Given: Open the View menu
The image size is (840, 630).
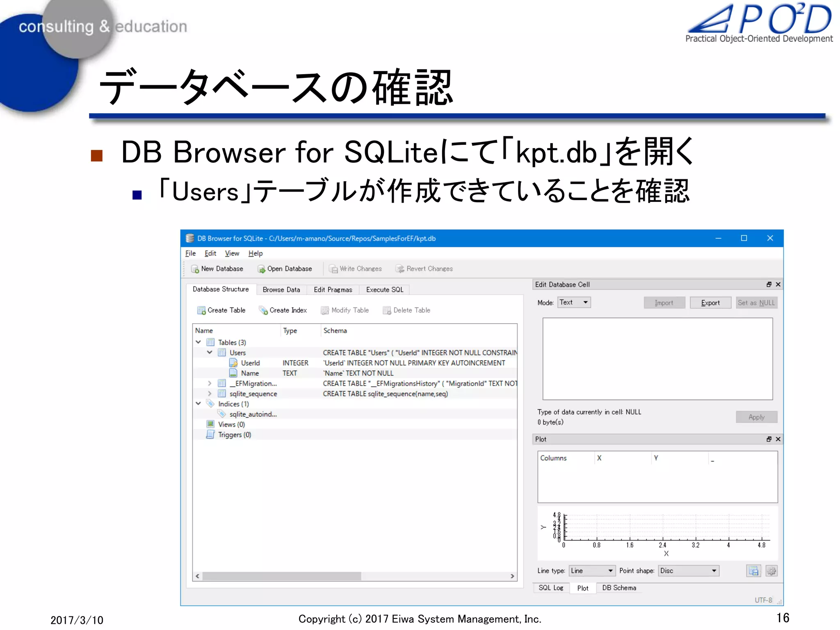Looking at the screenshot, I should pyautogui.click(x=232, y=253).
